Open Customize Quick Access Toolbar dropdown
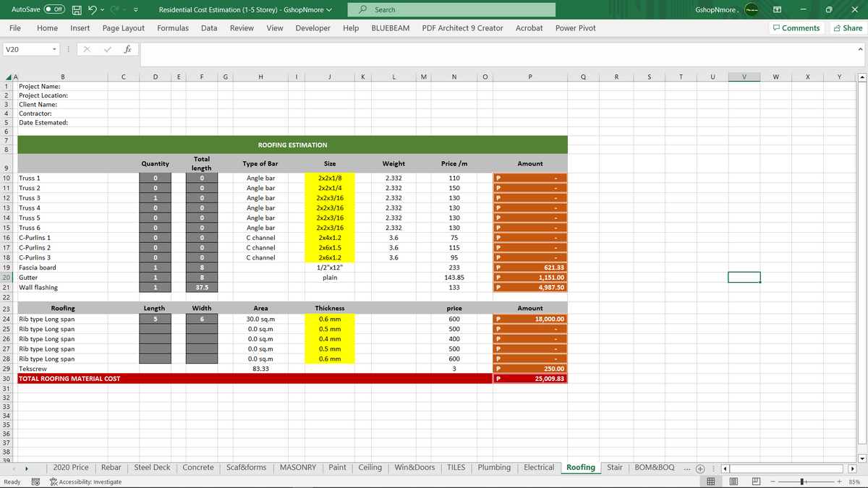This screenshot has height=488, width=868. (x=135, y=10)
